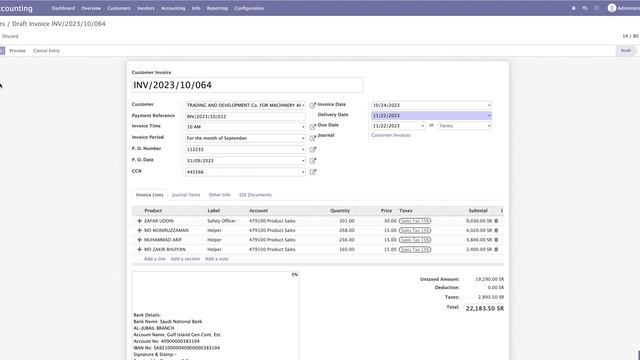Open external link next to CCN field
The height and width of the screenshot is (360, 640).
[313, 172]
